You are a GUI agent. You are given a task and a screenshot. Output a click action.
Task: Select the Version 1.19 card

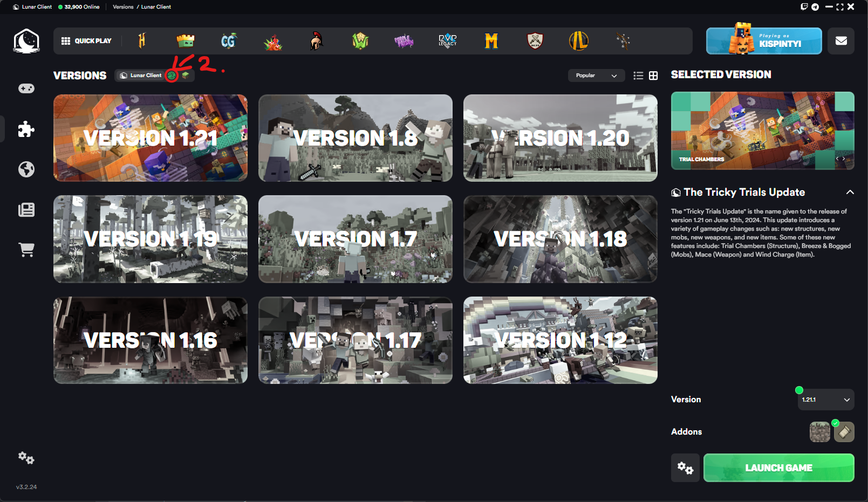pyautogui.click(x=151, y=239)
